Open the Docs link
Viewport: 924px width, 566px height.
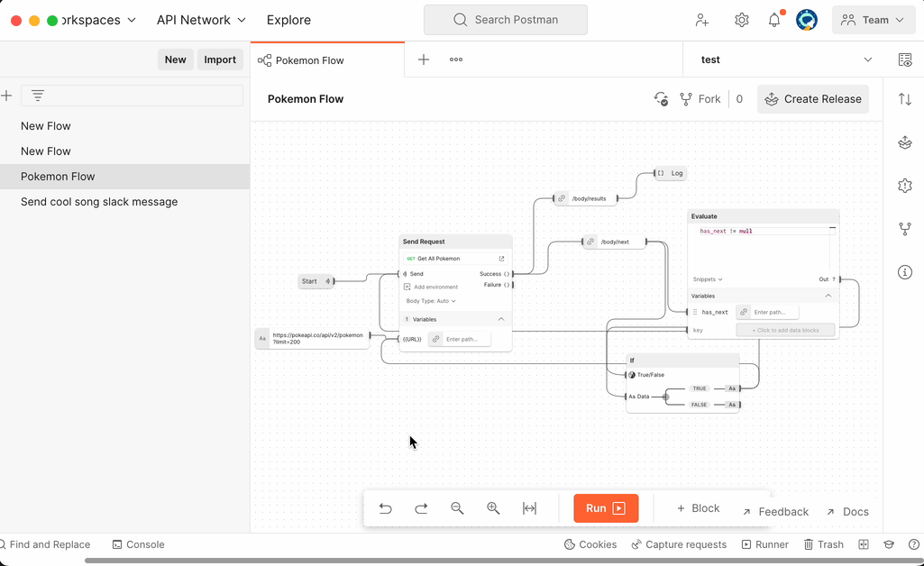coord(847,512)
